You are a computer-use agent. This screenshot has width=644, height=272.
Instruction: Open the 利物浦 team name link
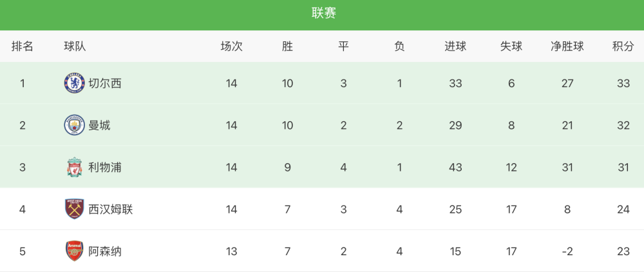pyautogui.click(x=105, y=167)
